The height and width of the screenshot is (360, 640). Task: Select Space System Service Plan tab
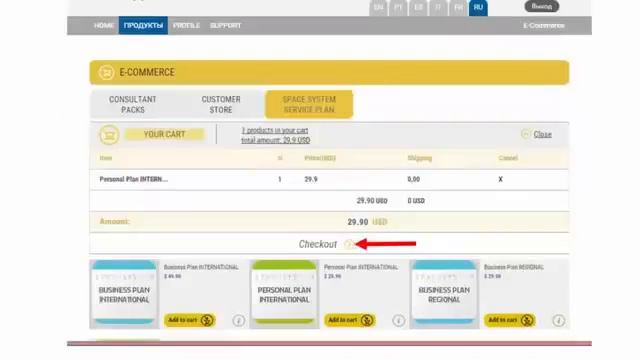point(309,104)
